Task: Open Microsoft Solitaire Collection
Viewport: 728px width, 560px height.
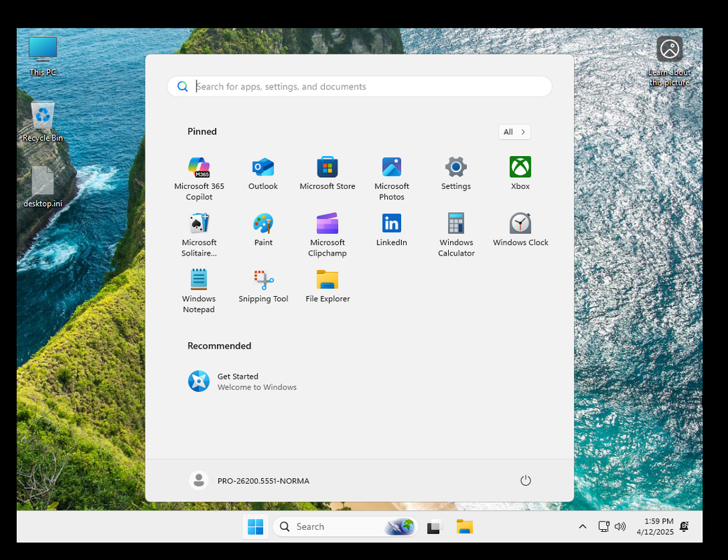Action: coord(199,234)
